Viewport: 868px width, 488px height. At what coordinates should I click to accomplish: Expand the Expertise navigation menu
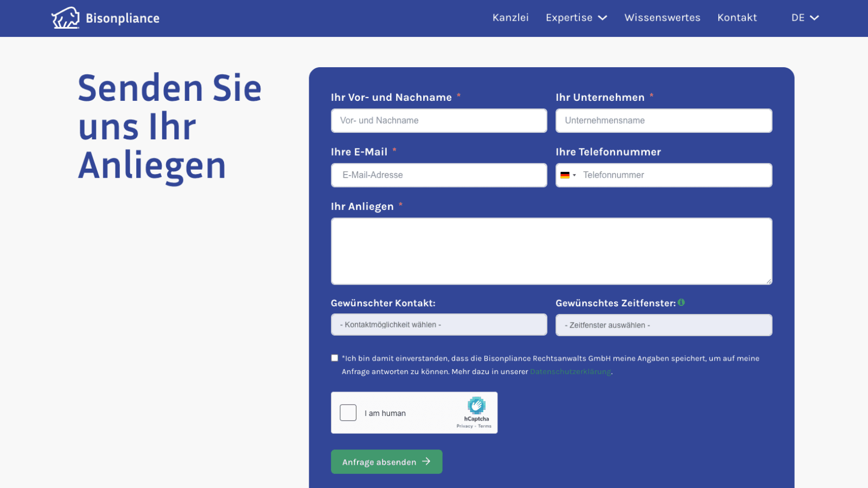click(576, 18)
